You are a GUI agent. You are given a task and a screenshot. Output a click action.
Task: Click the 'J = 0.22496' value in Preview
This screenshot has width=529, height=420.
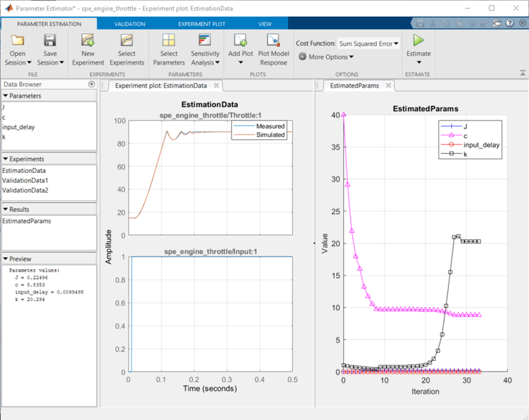pyautogui.click(x=31, y=278)
